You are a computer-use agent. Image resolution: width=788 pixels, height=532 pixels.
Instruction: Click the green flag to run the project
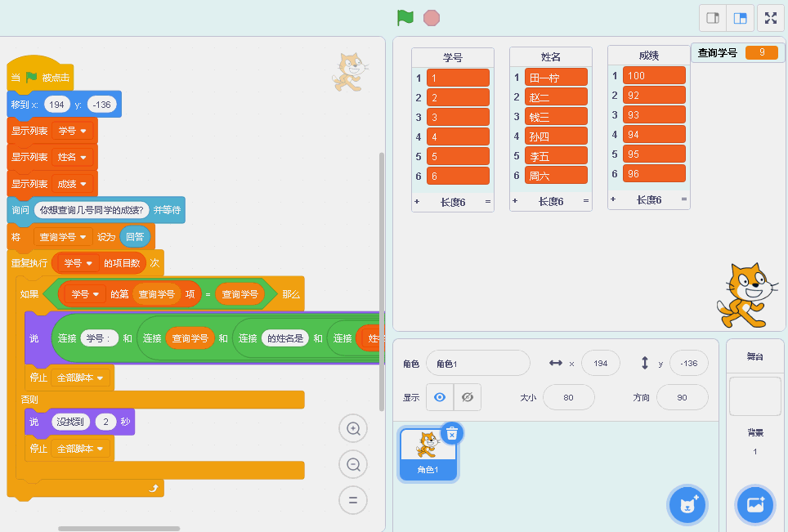click(405, 18)
